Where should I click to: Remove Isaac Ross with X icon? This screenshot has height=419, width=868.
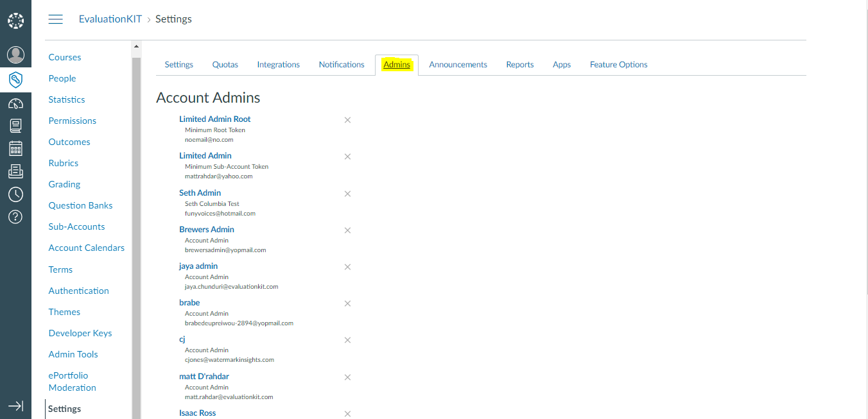[x=347, y=414]
